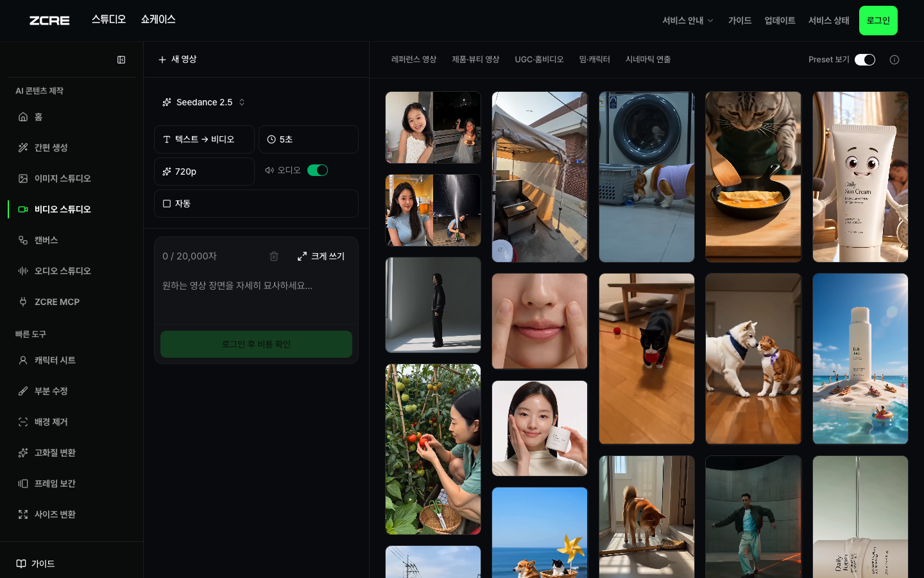Select the UGC·홈비디오 filter tab
924x578 pixels.
click(x=539, y=60)
